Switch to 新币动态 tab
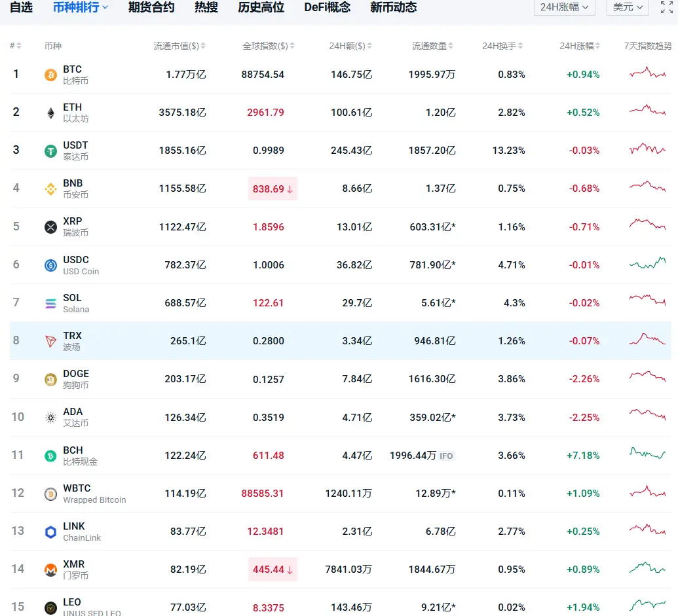 click(x=394, y=7)
